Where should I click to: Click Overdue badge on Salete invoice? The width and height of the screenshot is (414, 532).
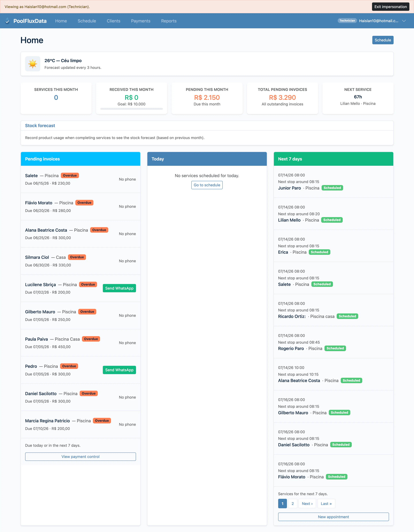pos(70,175)
